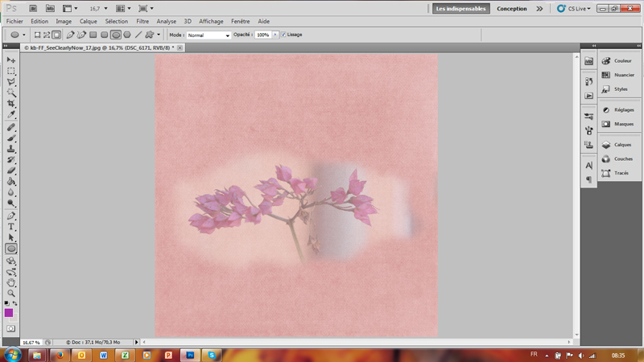
Task: Expand the CS Live dropdown
Action: pos(578,9)
